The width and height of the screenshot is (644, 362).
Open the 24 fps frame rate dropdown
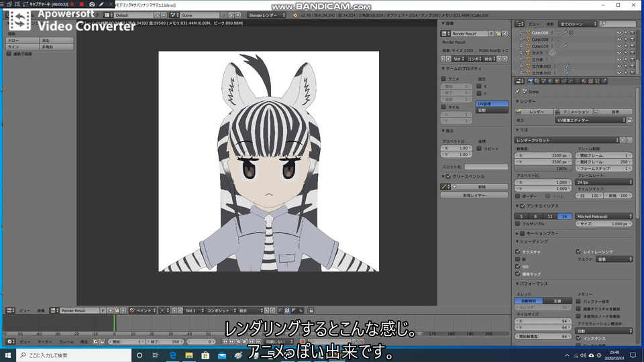coord(604,182)
